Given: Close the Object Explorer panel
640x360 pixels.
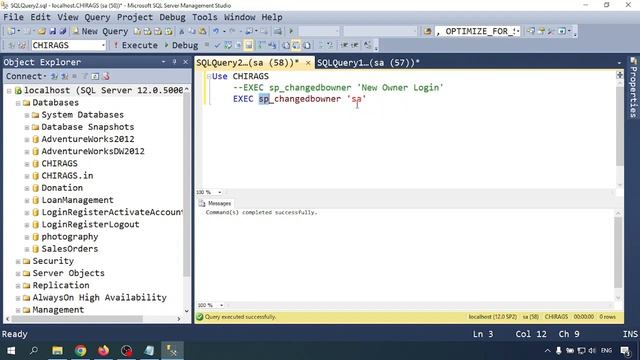Looking at the screenshot, I should tap(185, 62).
